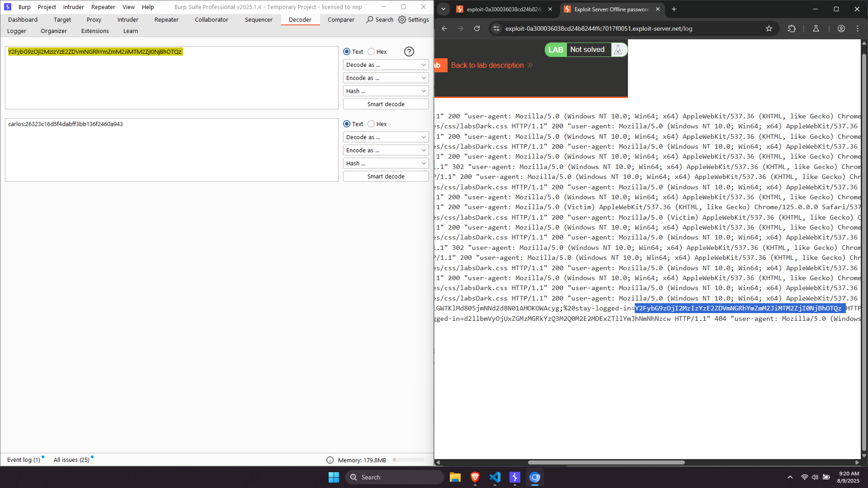Open first panel Hash dropdown
868x488 pixels.
click(386, 91)
